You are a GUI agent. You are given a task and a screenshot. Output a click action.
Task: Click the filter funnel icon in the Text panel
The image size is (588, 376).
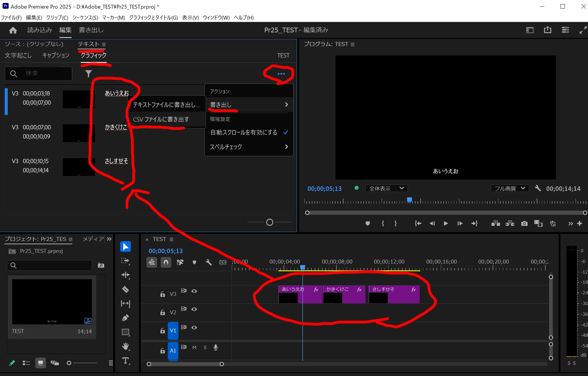(x=88, y=73)
